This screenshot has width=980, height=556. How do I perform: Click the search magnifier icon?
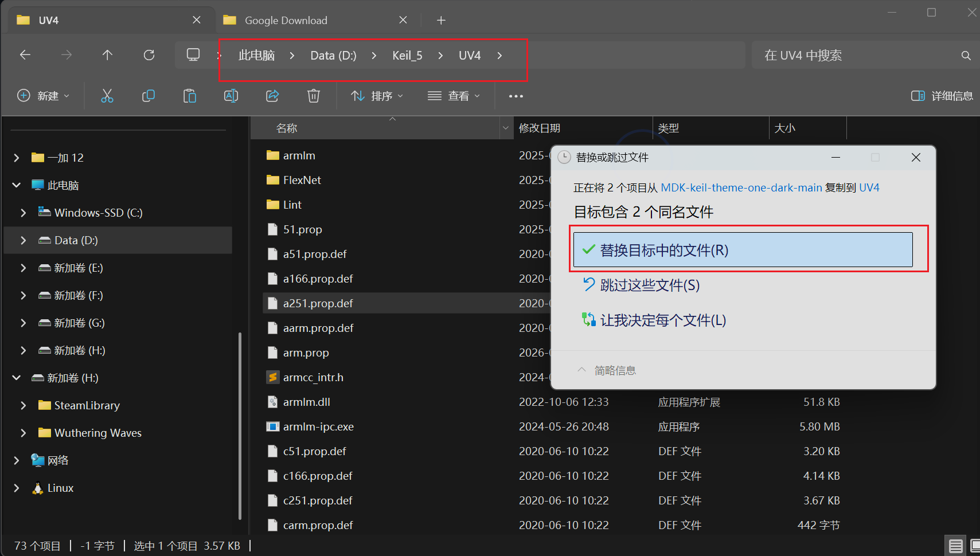pyautogui.click(x=966, y=56)
